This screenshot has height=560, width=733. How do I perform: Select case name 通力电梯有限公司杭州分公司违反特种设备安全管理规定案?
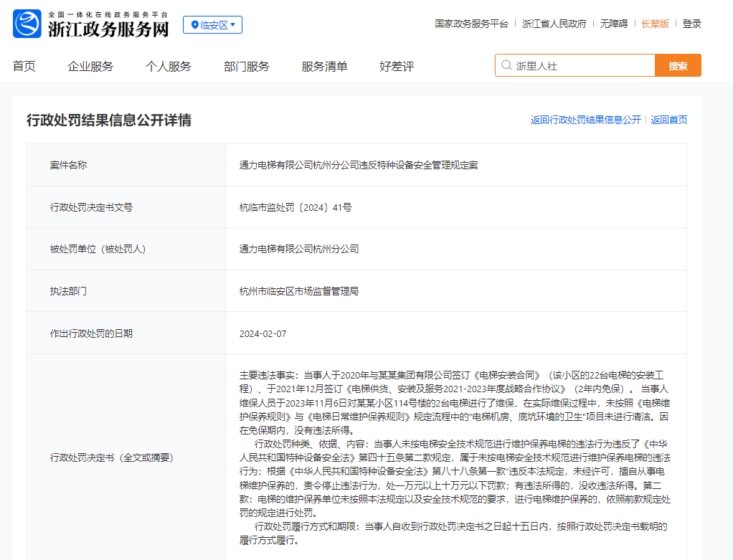tap(359, 165)
